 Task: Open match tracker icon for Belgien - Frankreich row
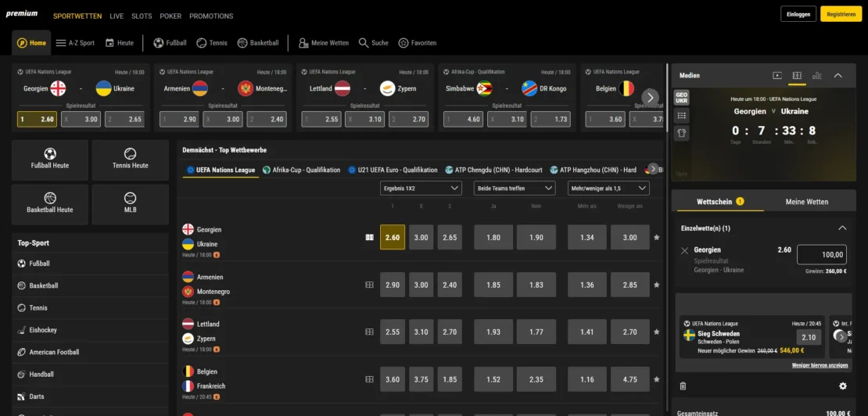pos(369,379)
